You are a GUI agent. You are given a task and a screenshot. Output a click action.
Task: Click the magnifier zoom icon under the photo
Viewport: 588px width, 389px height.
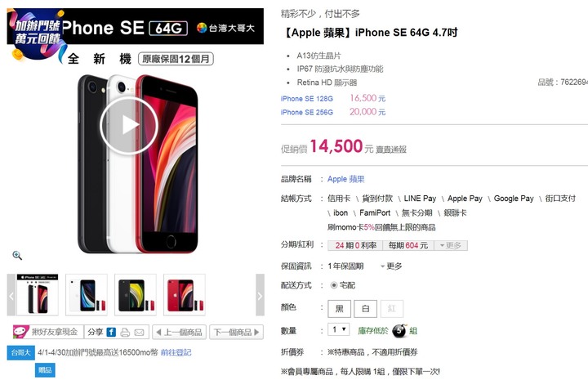[x=17, y=256]
